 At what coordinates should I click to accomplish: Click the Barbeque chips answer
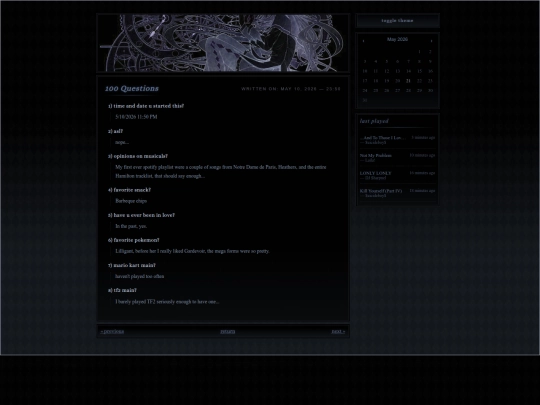pyautogui.click(x=131, y=201)
